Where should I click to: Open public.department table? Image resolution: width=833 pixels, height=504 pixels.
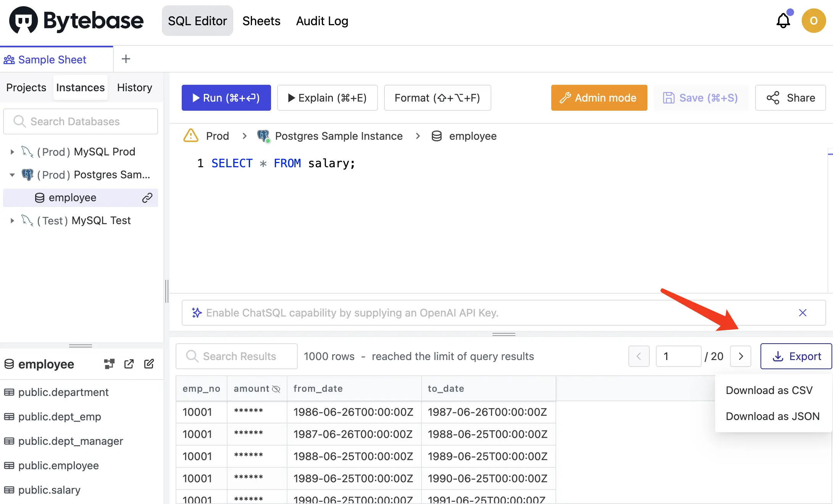63,392
